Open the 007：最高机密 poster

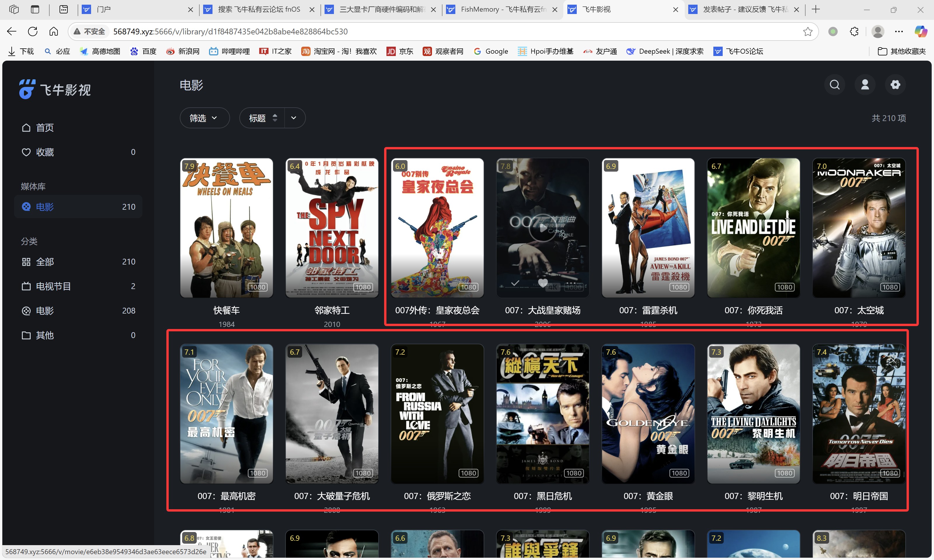226,414
